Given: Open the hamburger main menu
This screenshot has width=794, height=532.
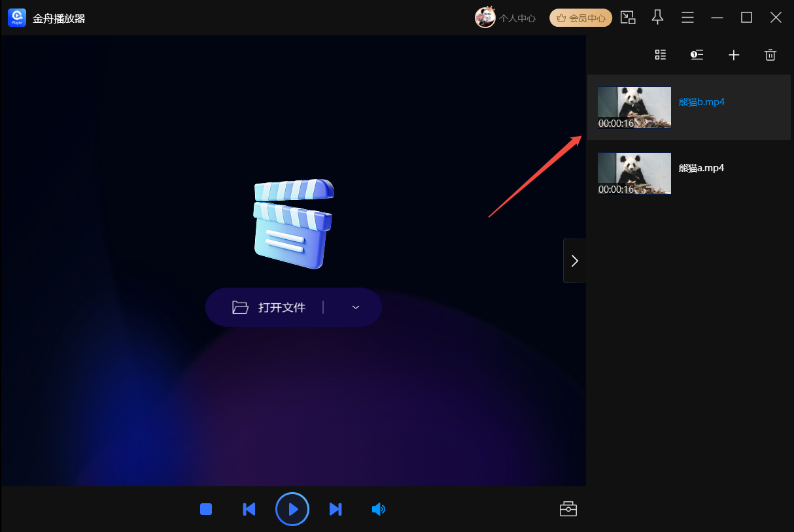Looking at the screenshot, I should click(687, 18).
